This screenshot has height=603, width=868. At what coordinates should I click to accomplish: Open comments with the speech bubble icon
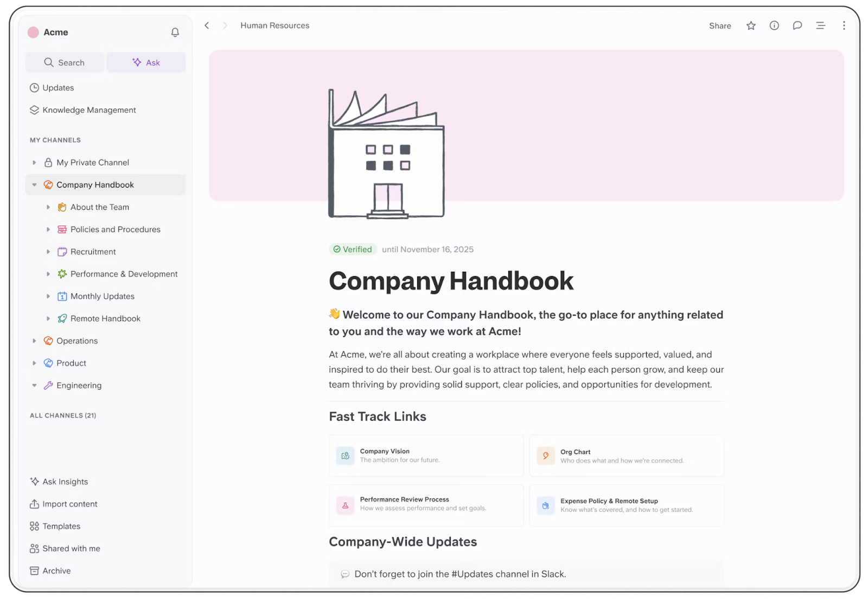797,25
